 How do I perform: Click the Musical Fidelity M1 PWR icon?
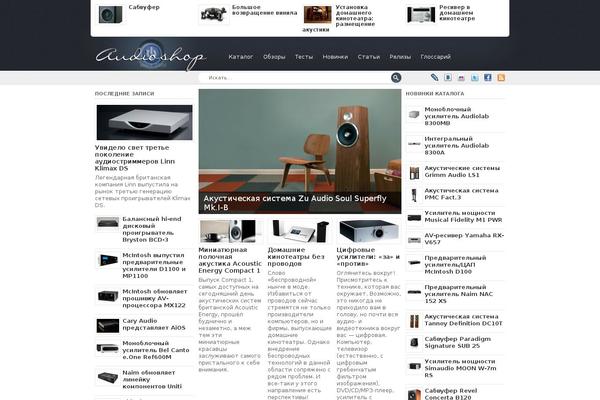tap(414, 217)
